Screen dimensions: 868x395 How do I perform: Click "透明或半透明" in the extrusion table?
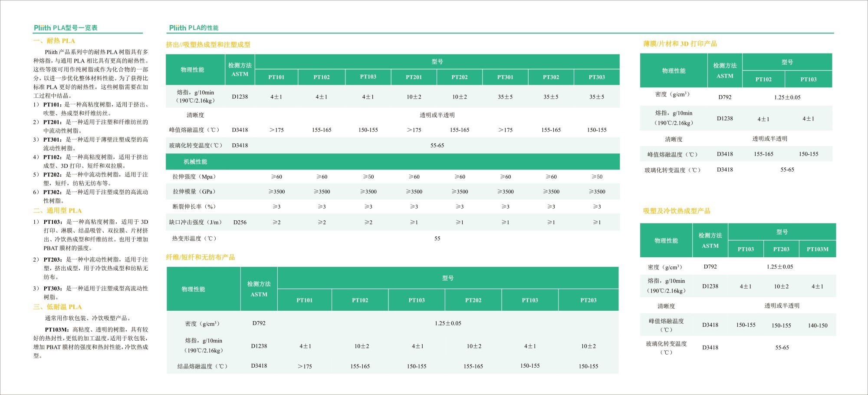(x=437, y=115)
